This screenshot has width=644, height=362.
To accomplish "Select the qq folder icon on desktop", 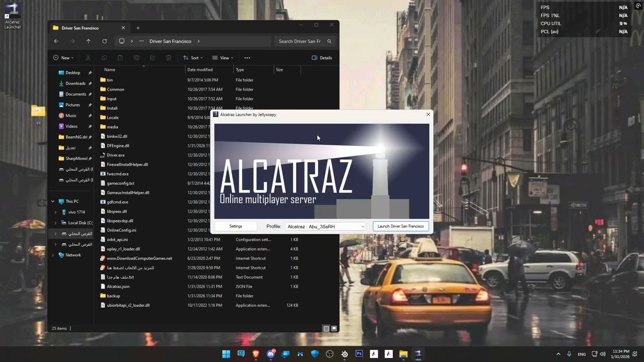I will point(38,115).
